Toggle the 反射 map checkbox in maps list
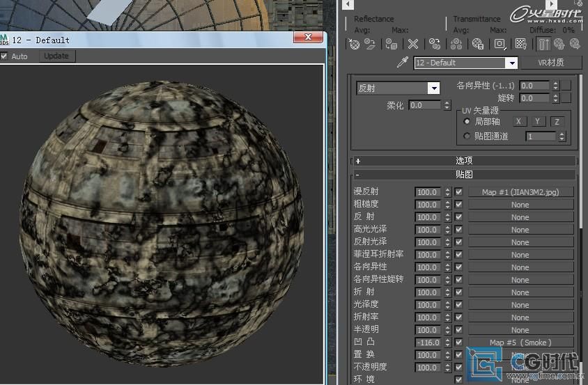Screen dimensions: 588x385 coord(458,217)
